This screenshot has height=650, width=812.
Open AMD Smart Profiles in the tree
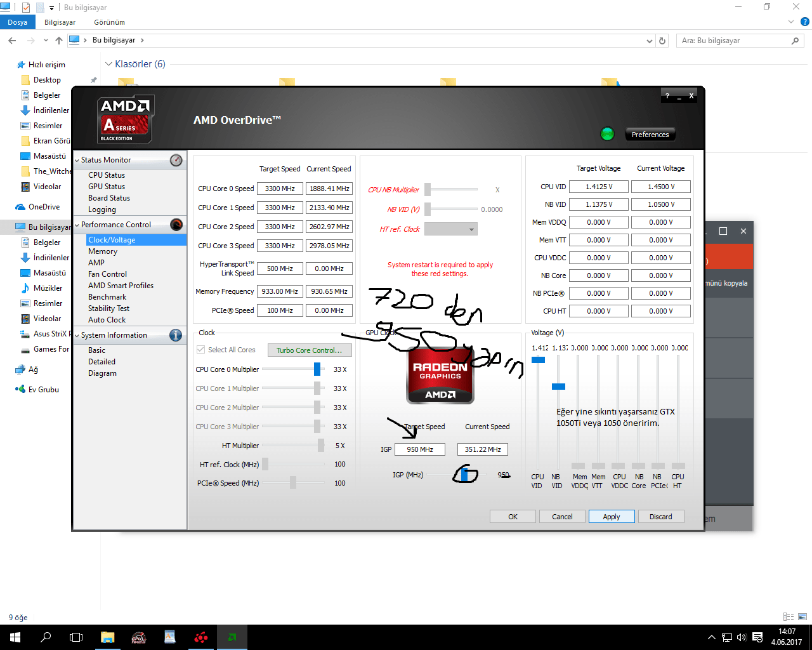click(x=121, y=286)
